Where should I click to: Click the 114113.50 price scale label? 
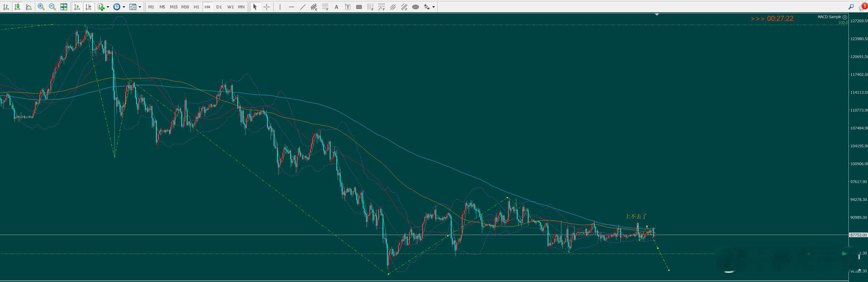pos(859,92)
